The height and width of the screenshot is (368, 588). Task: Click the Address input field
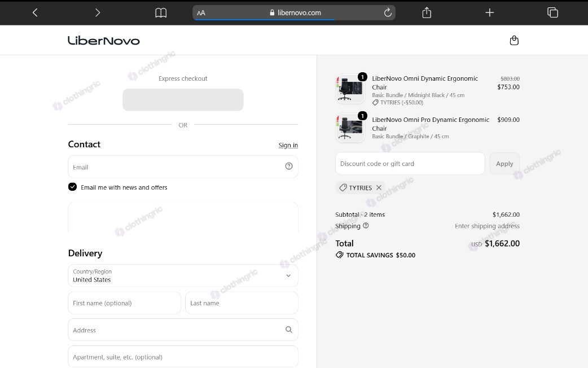[183, 330]
